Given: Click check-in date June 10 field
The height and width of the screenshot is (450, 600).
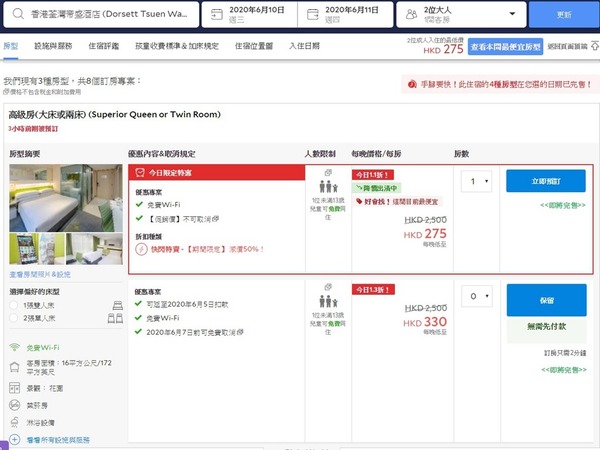Looking at the screenshot, I should (x=249, y=15).
